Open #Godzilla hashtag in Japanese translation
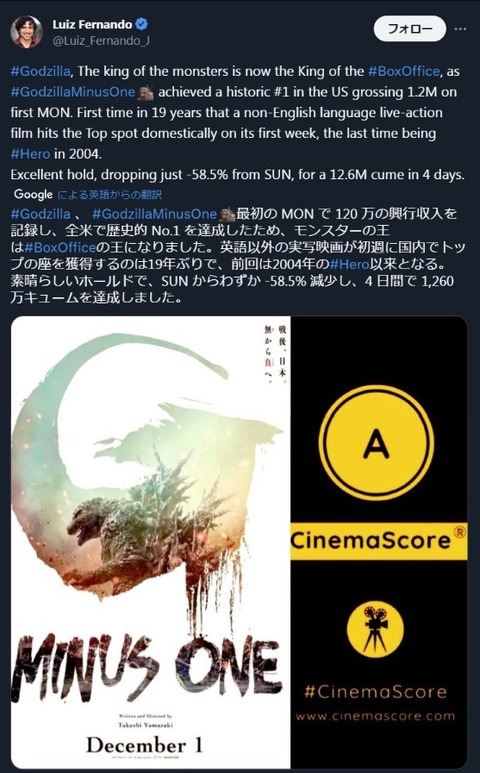This screenshot has width=480, height=773. tap(40, 214)
